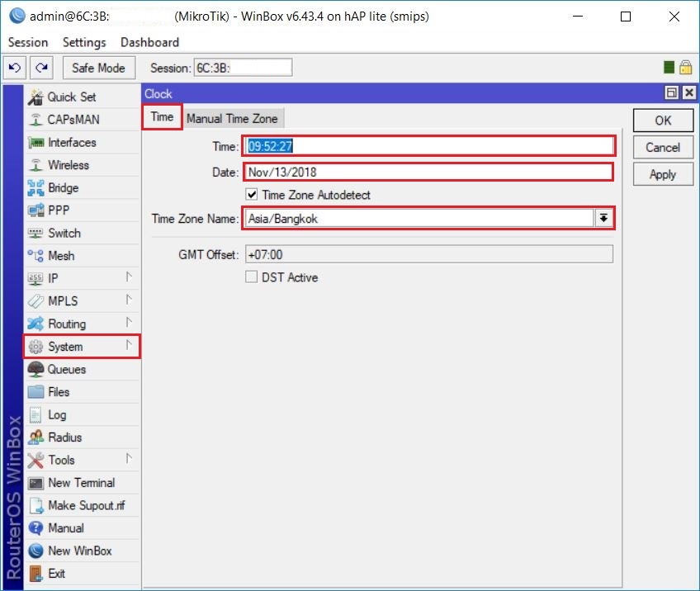700x591 pixels.
Task: Open the Bridge menu icon
Action: pos(35,188)
